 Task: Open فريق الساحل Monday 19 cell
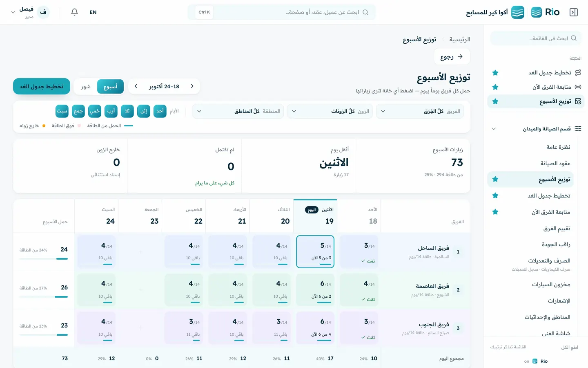315,251
